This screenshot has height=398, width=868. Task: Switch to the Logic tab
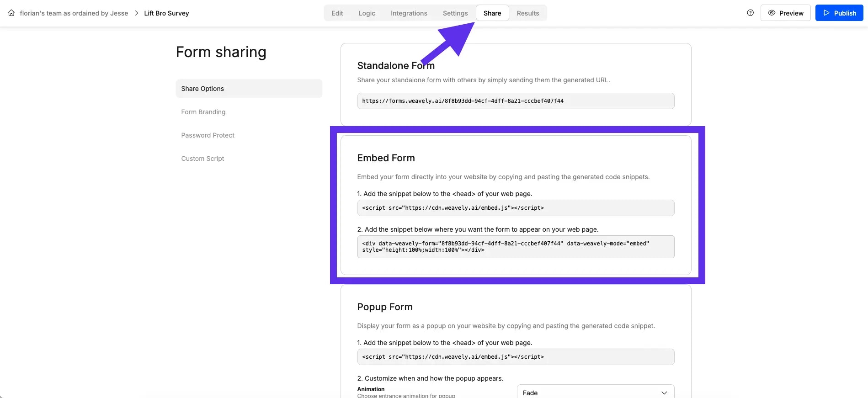(366, 13)
